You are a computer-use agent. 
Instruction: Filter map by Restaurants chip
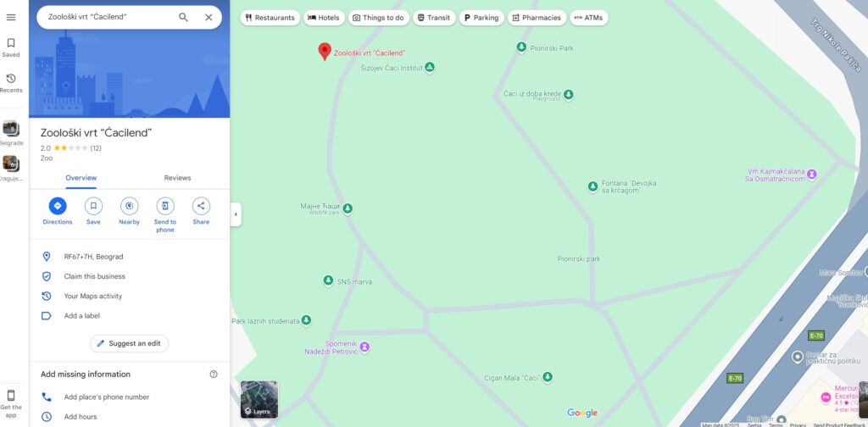tap(270, 17)
